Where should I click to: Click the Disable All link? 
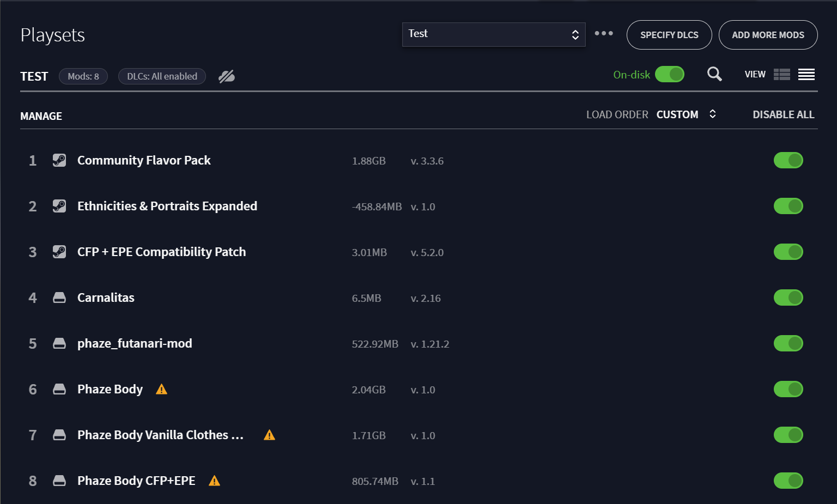(x=783, y=114)
